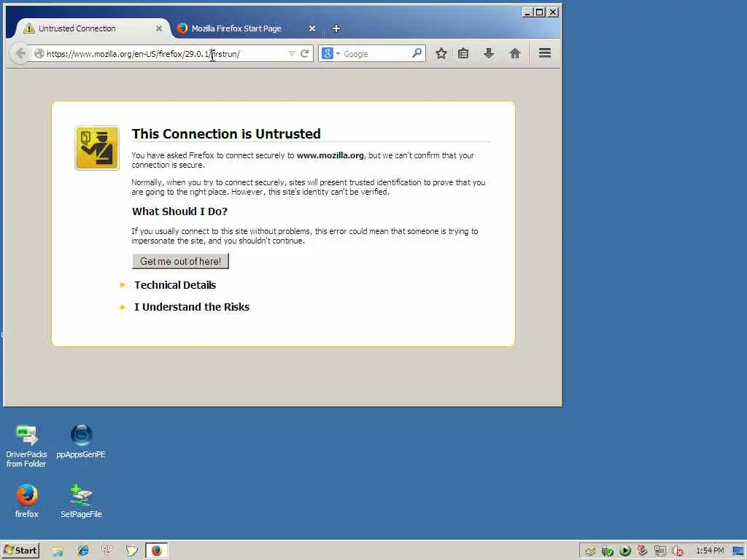Click the taskbar icon left of Firefox
Screen dimensions: 747x560
131,551
